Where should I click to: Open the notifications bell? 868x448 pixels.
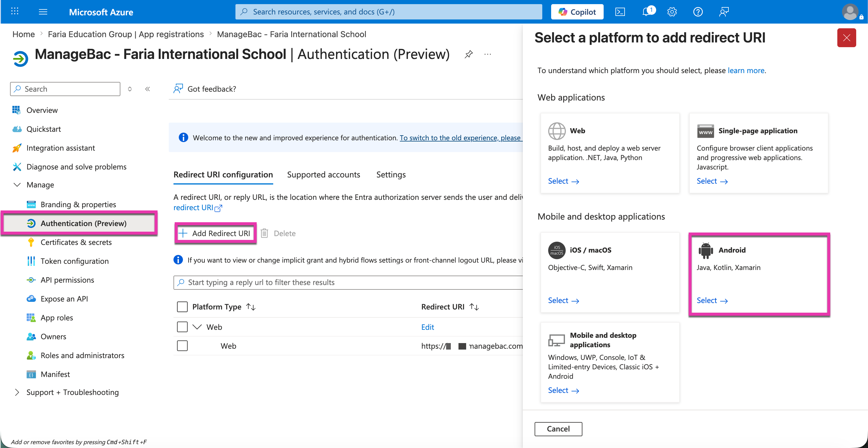pos(646,12)
